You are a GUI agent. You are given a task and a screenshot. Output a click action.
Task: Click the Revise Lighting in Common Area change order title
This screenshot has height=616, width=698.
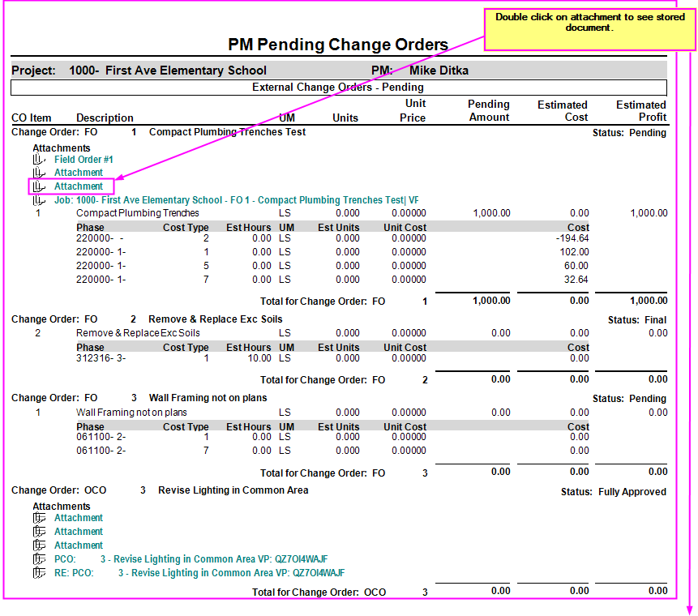click(x=233, y=490)
